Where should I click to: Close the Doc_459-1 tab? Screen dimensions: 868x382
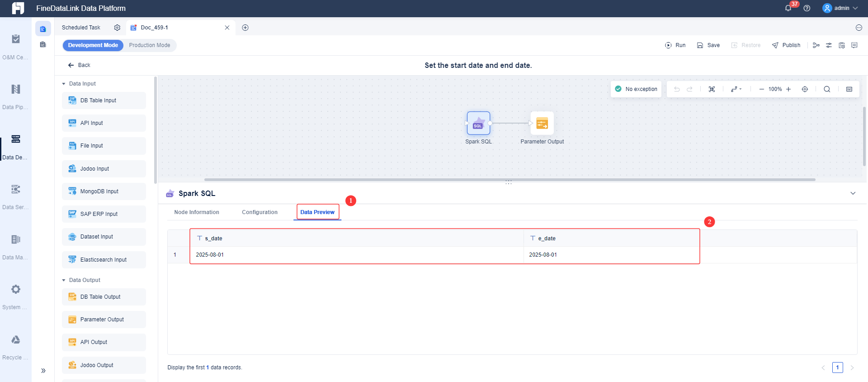(x=227, y=28)
